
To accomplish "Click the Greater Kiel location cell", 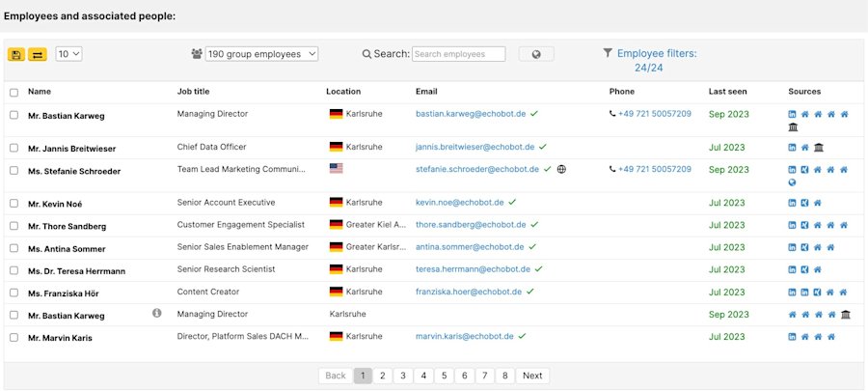I will (368, 224).
